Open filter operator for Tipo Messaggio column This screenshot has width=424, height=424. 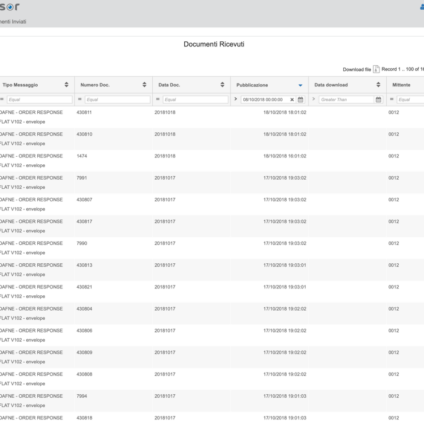click(x=2, y=99)
